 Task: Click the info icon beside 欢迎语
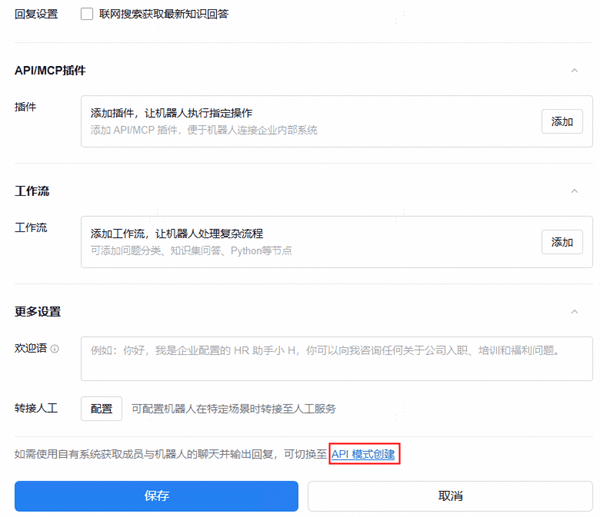(55, 349)
